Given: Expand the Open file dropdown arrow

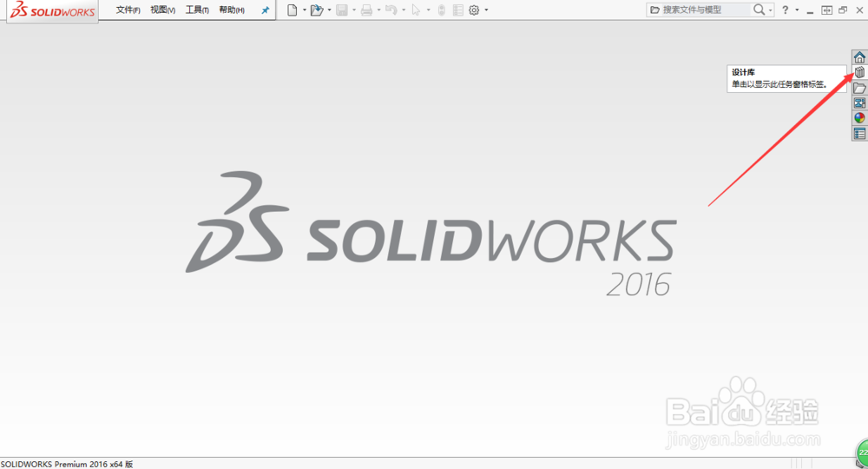Looking at the screenshot, I should tap(329, 10).
